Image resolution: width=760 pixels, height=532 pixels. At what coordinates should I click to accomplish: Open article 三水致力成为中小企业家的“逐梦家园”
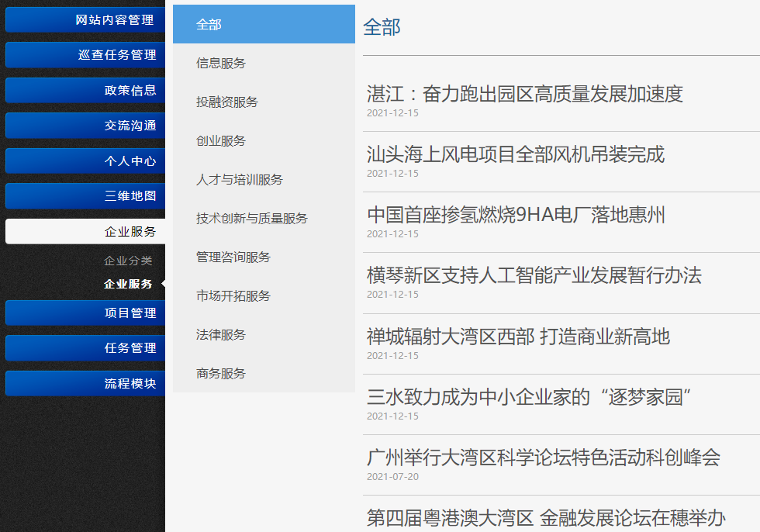coord(529,397)
